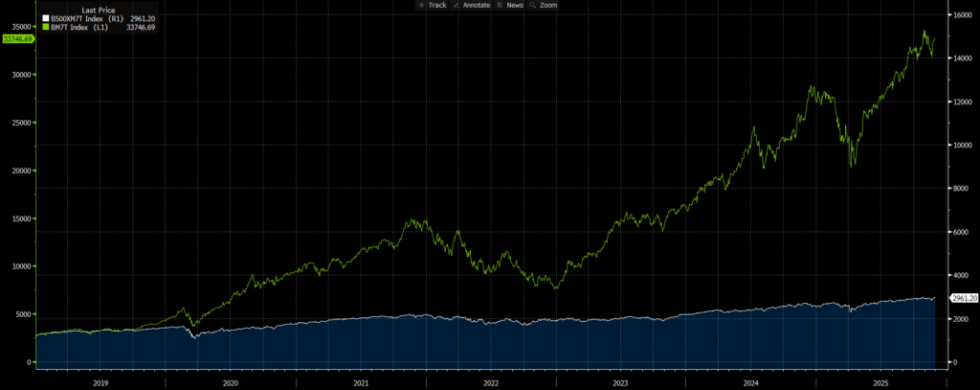Click the white 2961.20 right-axis price tag

(x=963, y=298)
